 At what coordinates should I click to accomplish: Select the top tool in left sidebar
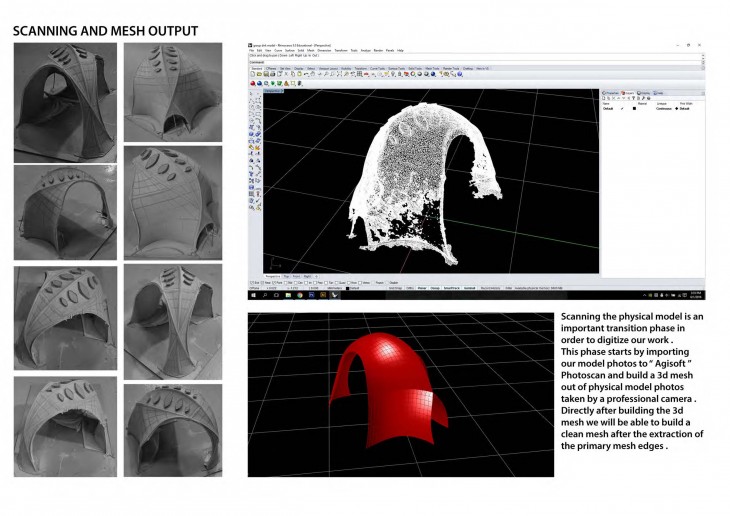pyautogui.click(x=251, y=92)
